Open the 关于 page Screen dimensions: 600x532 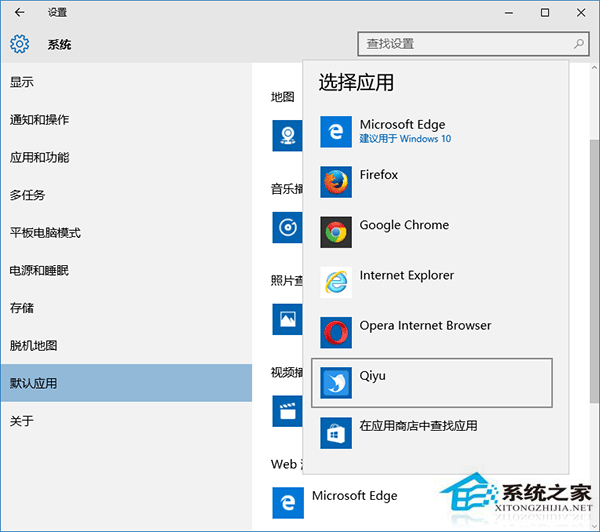(x=126, y=421)
